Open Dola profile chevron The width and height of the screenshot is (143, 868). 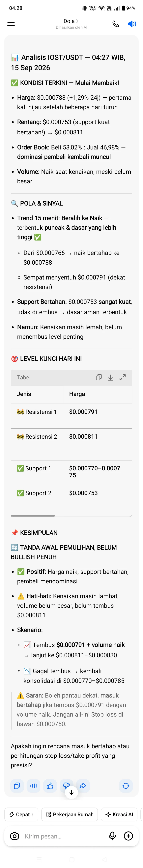point(77,21)
